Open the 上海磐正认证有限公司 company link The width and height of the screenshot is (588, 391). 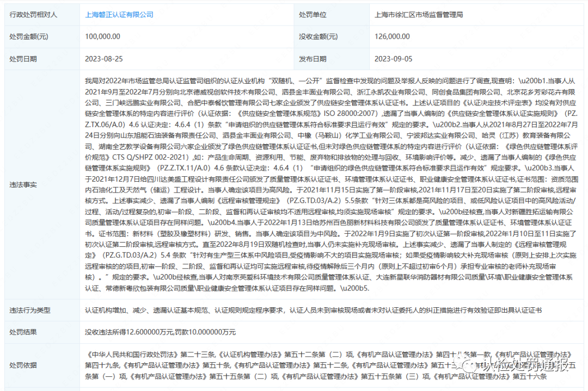119,15
